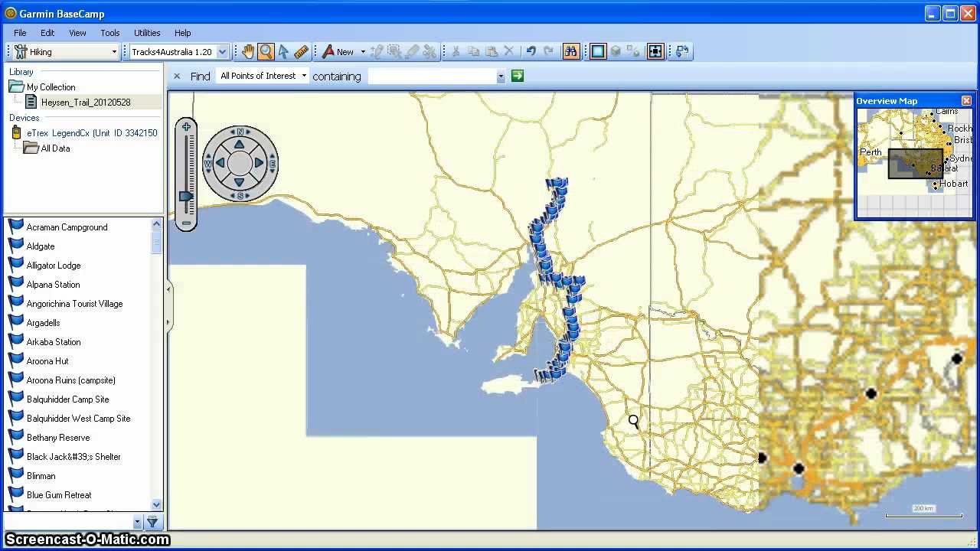
Task: Collapse the left sidebar panel handle
Action: pyautogui.click(x=168, y=306)
